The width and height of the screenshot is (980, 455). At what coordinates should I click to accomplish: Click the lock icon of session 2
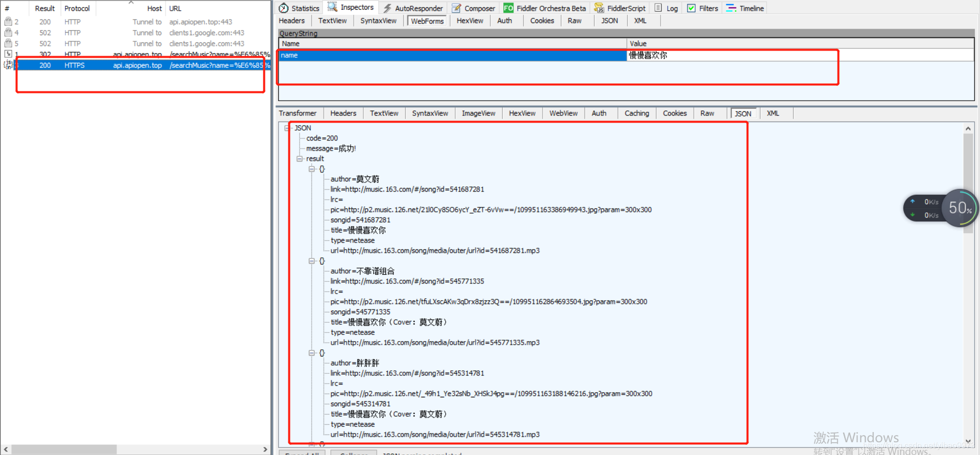tap(8, 21)
